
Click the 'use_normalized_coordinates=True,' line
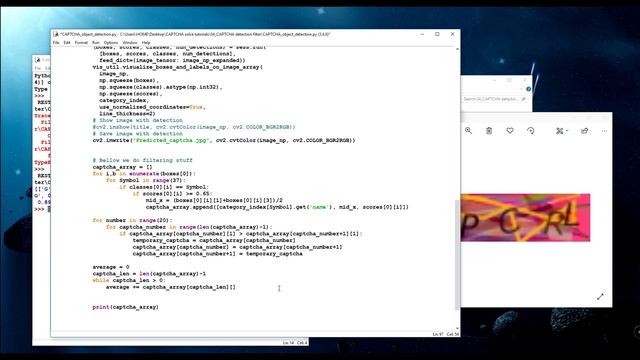click(x=152, y=107)
